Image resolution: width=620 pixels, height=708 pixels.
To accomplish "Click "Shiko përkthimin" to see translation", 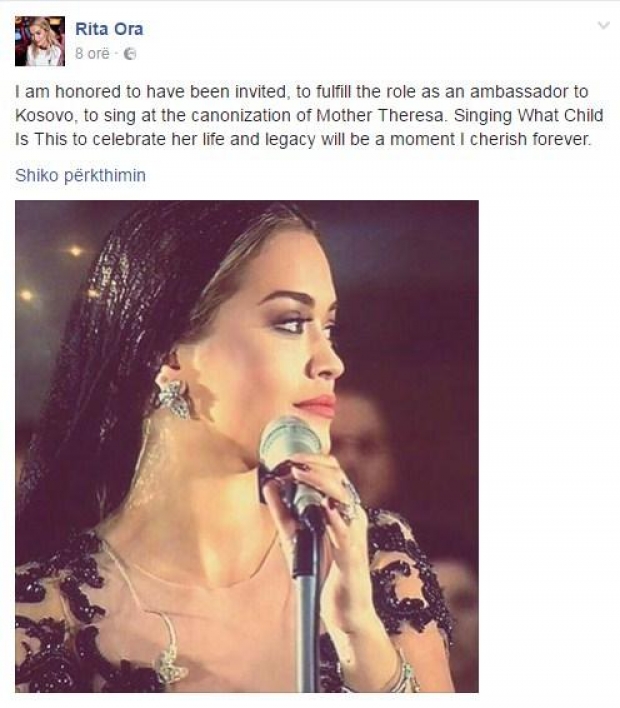I will click(80, 175).
